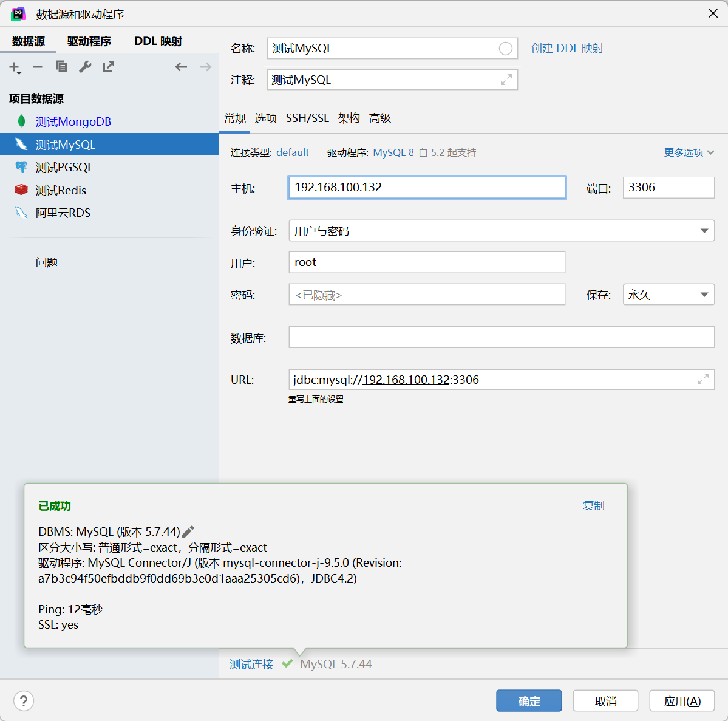This screenshot has width=728, height=721.
Task: Click the add data source plus icon
Action: click(15, 67)
